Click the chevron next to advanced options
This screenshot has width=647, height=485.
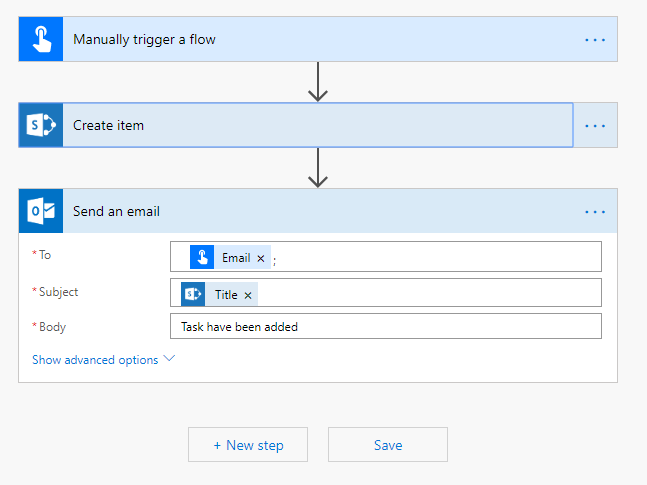169,359
